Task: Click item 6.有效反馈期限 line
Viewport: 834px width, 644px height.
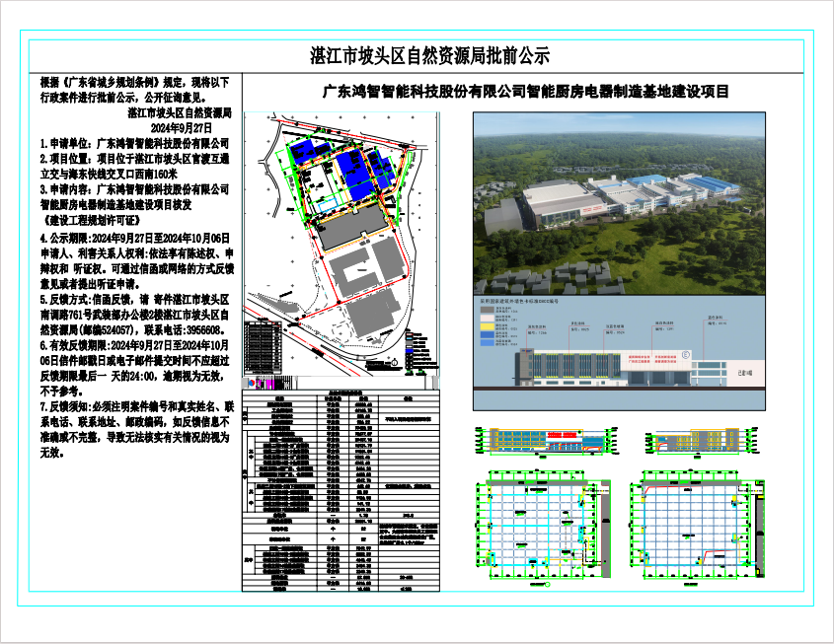Action: 134,345
